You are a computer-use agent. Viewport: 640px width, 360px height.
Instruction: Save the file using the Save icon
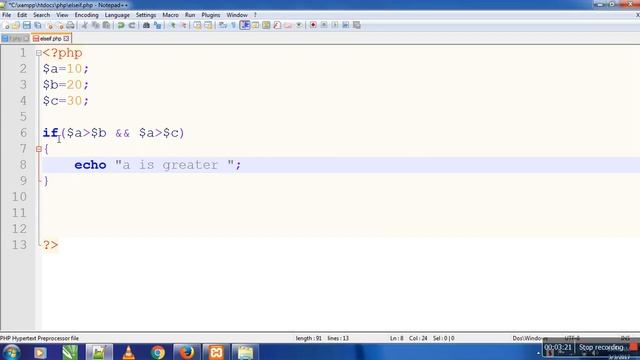[27, 25]
